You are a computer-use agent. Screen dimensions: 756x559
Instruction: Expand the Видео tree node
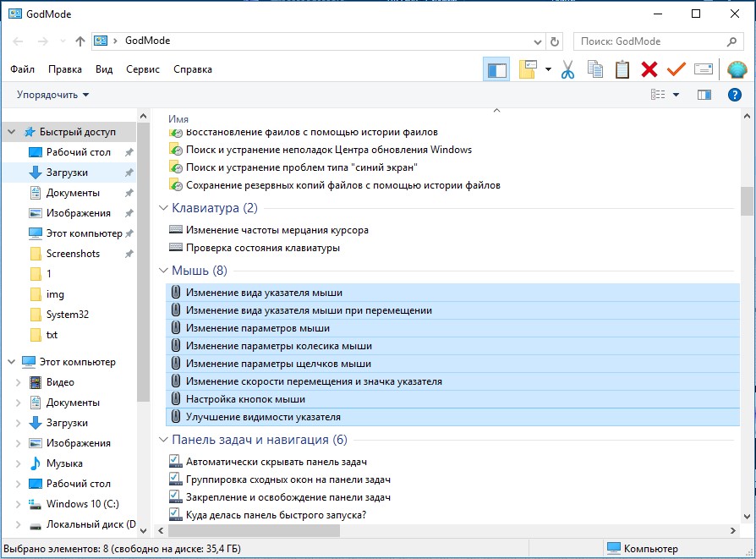(18, 382)
